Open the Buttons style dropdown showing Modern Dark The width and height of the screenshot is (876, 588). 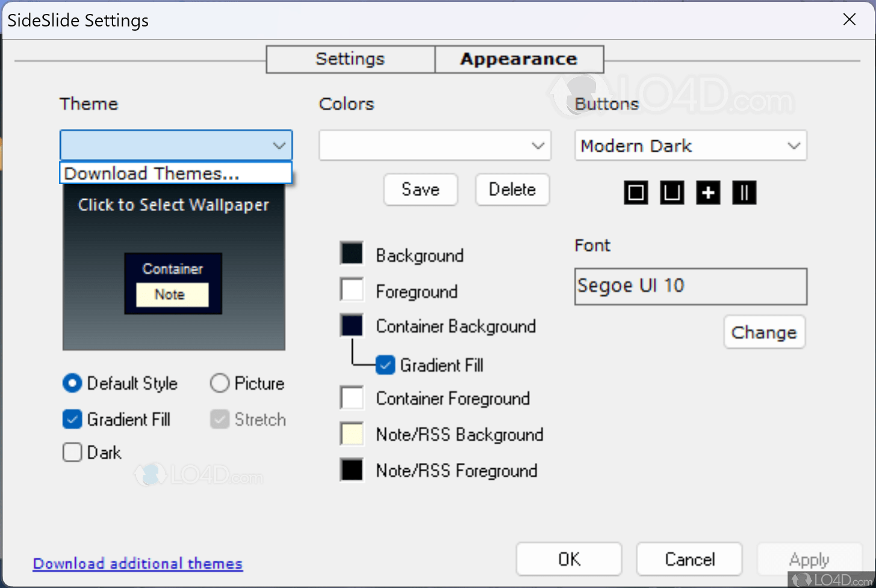(691, 145)
